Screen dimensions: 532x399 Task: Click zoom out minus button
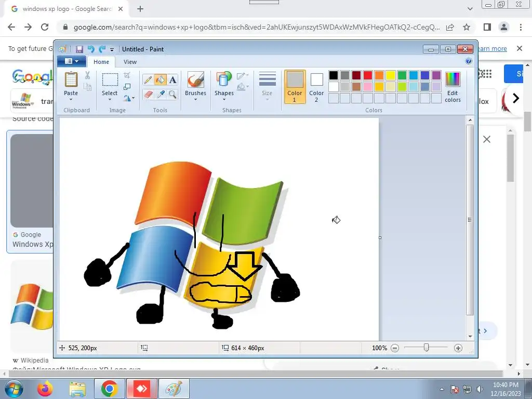click(x=395, y=348)
